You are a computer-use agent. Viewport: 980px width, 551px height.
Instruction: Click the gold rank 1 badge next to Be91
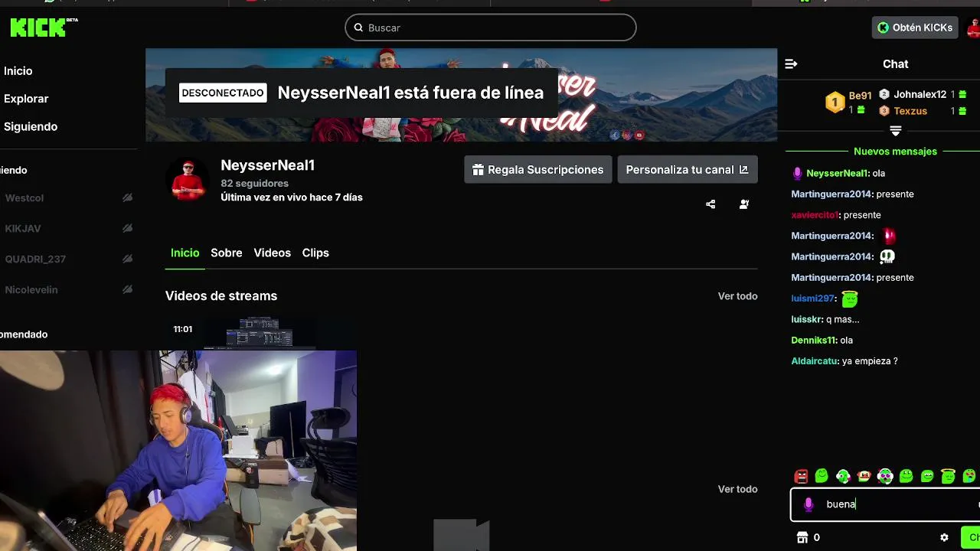point(835,103)
